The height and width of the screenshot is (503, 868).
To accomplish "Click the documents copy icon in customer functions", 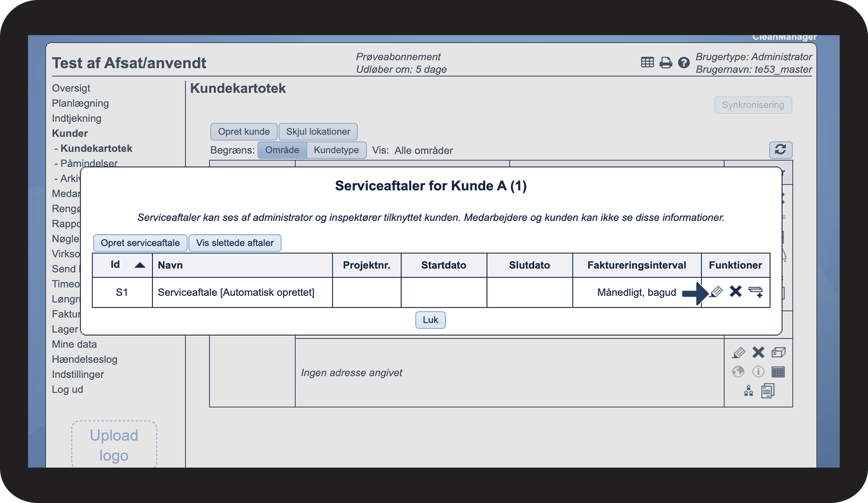I will click(768, 391).
